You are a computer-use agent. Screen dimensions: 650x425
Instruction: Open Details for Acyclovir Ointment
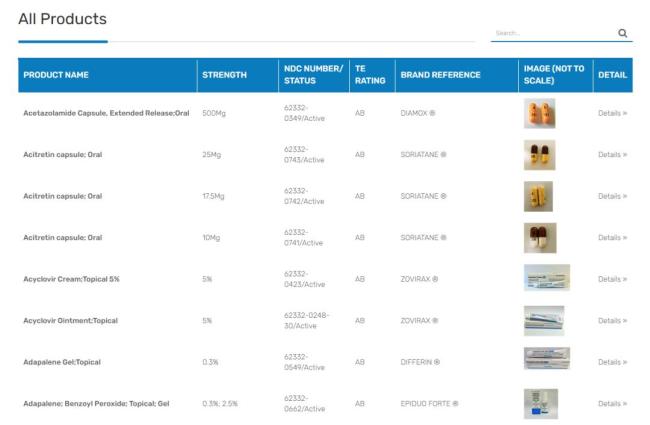[x=612, y=321]
